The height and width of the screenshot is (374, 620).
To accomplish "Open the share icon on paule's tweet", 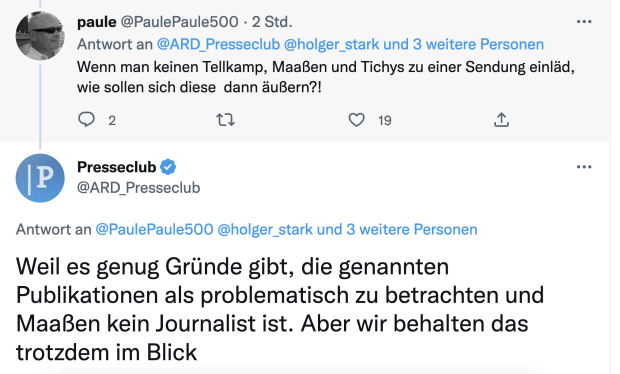I will (x=501, y=119).
